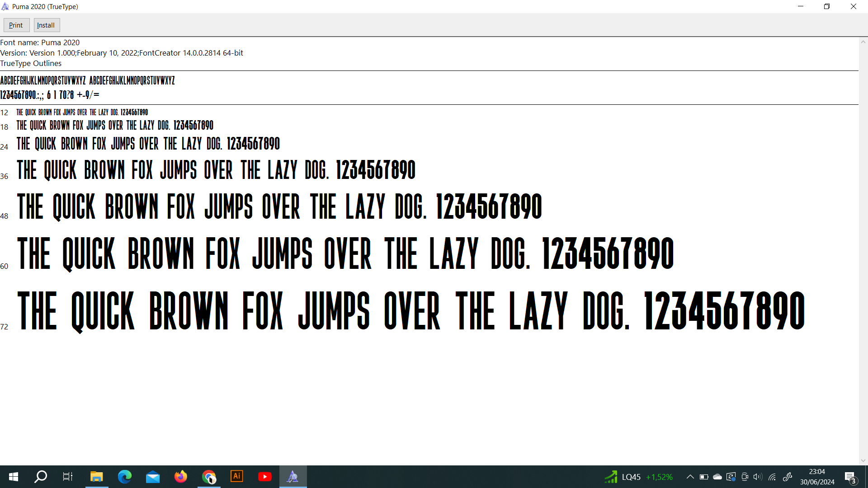
Task: Switch to Google Chrome
Action: 209,477
